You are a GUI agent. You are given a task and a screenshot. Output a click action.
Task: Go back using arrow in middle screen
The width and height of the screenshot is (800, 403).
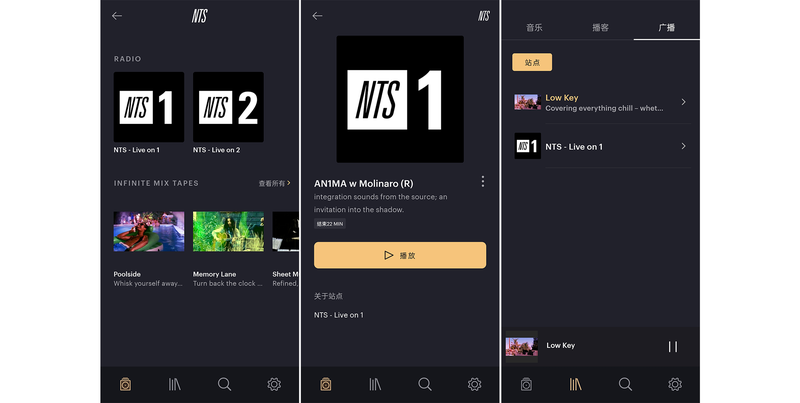click(x=317, y=16)
